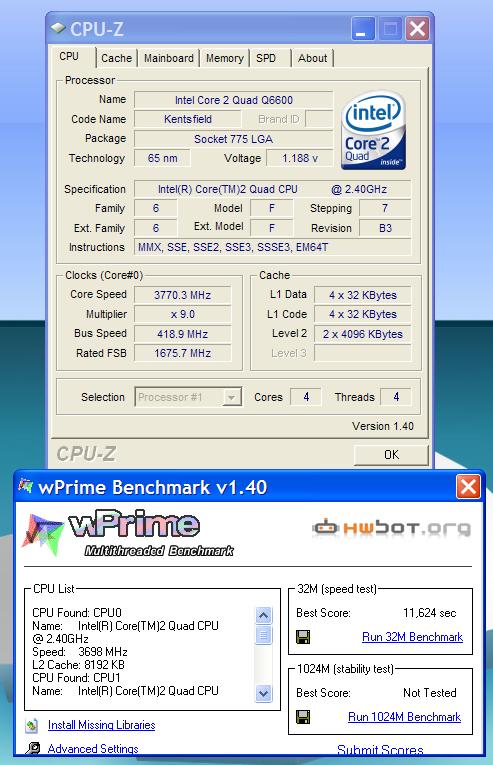Click the hwbot.org logo

click(391, 527)
